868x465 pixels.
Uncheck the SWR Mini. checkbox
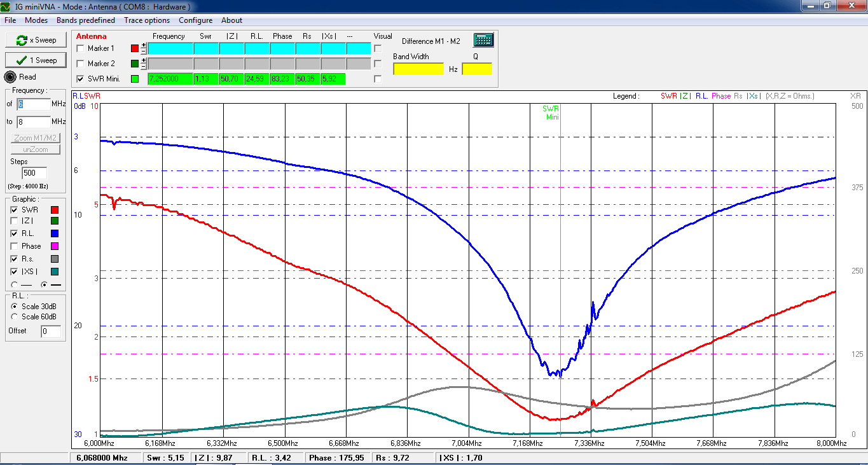80,79
